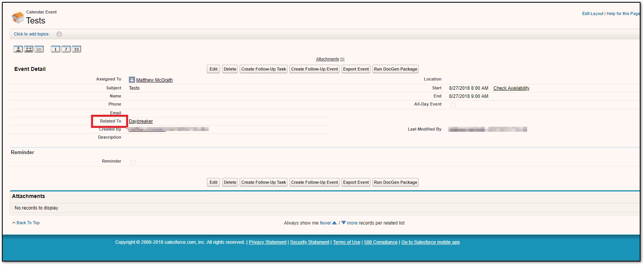Toggle the Reminder checkbox
The height and width of the screenshot is (265, 644).
click(133, 162)
